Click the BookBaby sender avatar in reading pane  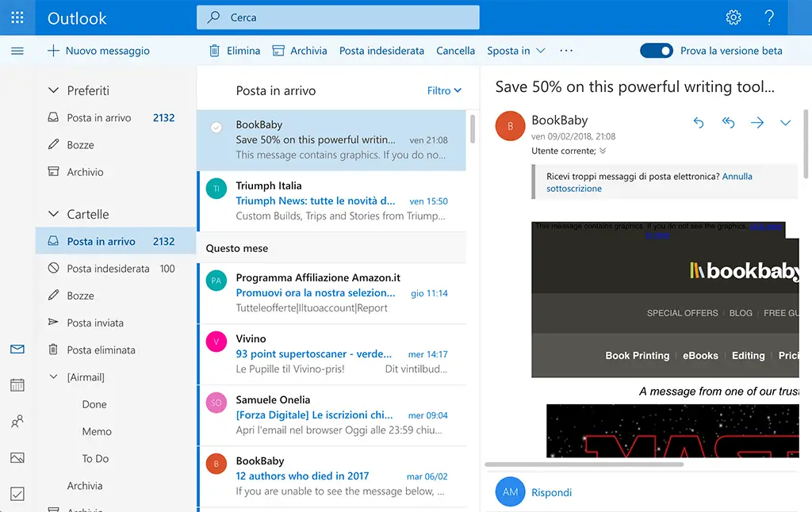pyautogui.click(x=510, y=126)
